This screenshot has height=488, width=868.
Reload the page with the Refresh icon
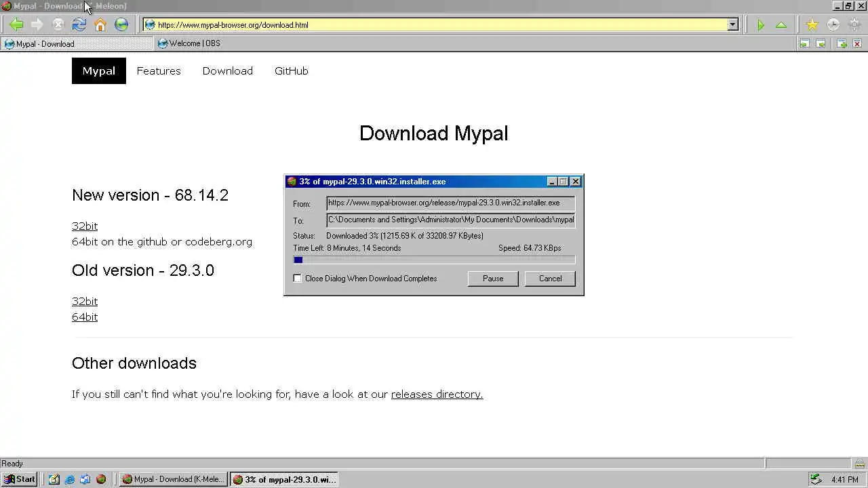tap(79, 25)
